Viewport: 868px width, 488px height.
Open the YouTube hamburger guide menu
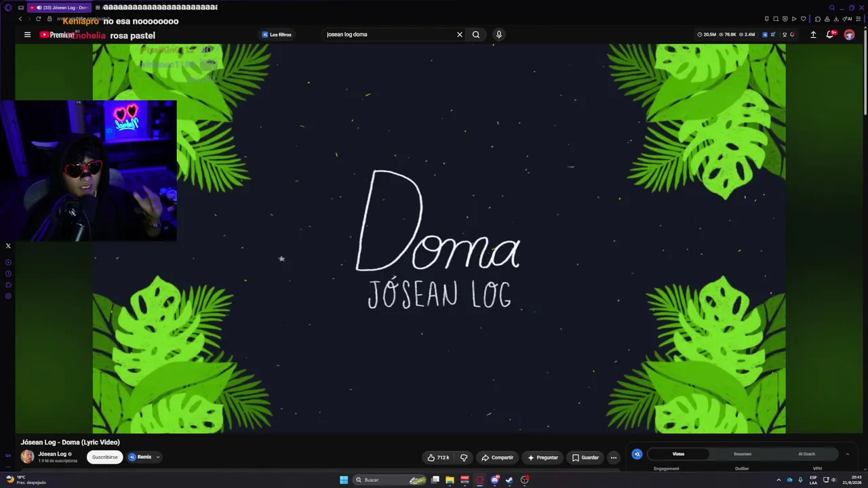tap(27, 35)
